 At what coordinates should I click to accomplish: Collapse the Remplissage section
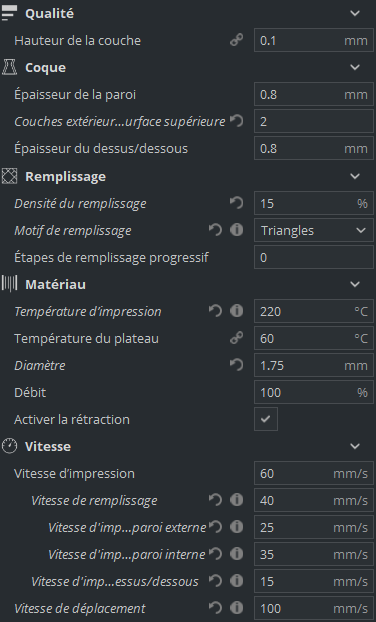coord(355,176)
